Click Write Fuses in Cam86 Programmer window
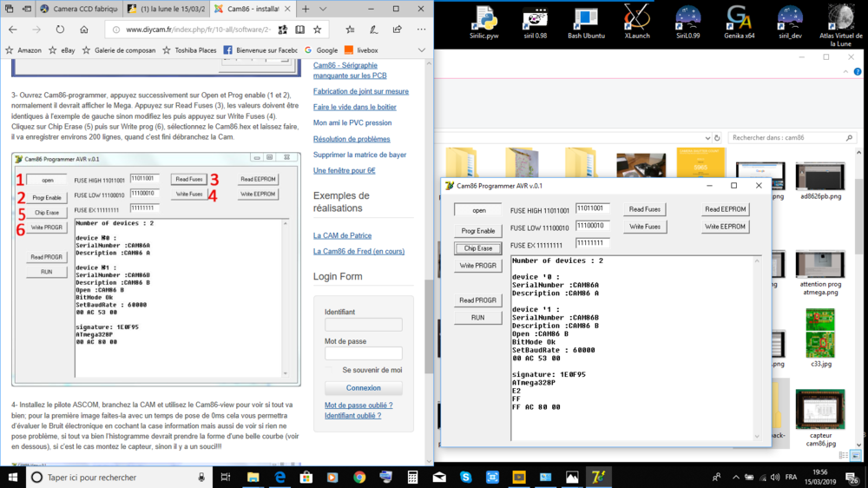Image resolution: width=868 pixels, height=488 pixels. [644, 226]
